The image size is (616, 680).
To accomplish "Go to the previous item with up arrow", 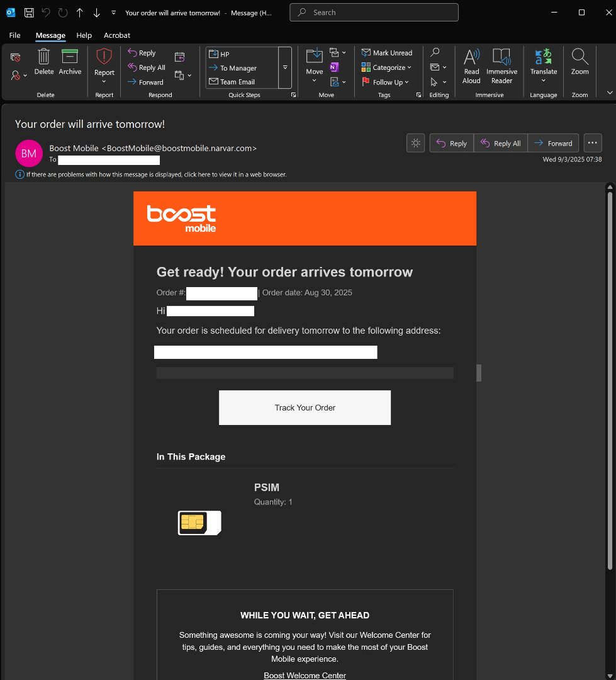I will [80, 13].
